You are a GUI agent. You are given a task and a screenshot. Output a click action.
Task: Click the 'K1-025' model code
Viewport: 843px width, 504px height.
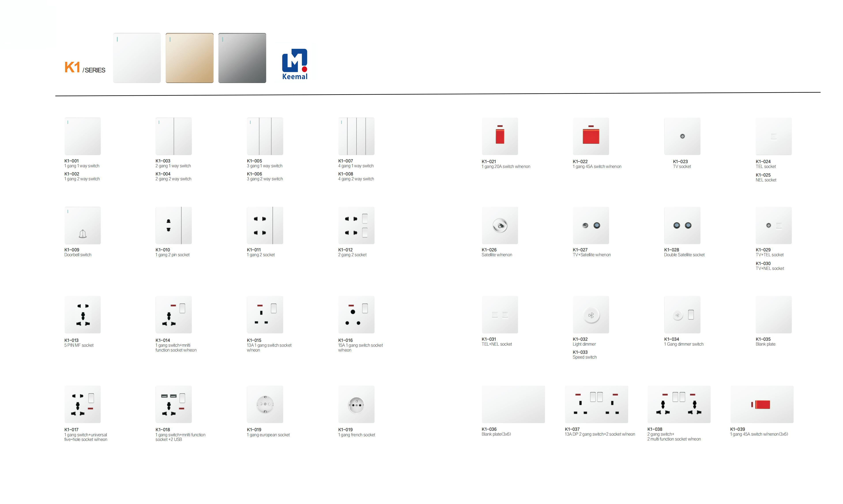tap(763, 175)
